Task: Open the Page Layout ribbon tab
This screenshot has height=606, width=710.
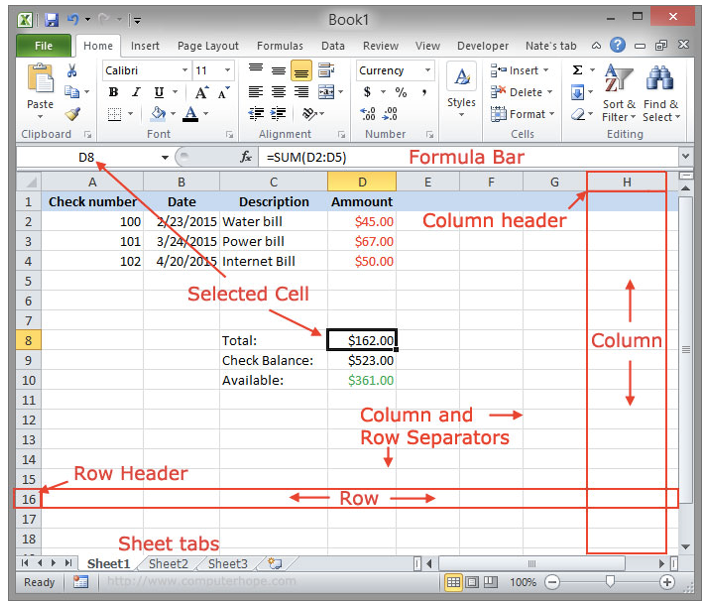Action: (208, 46)
